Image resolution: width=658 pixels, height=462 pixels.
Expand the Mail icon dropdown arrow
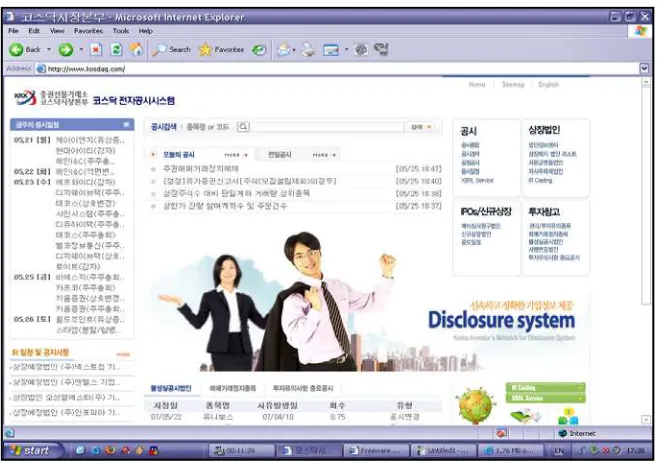tap(294, 50)
